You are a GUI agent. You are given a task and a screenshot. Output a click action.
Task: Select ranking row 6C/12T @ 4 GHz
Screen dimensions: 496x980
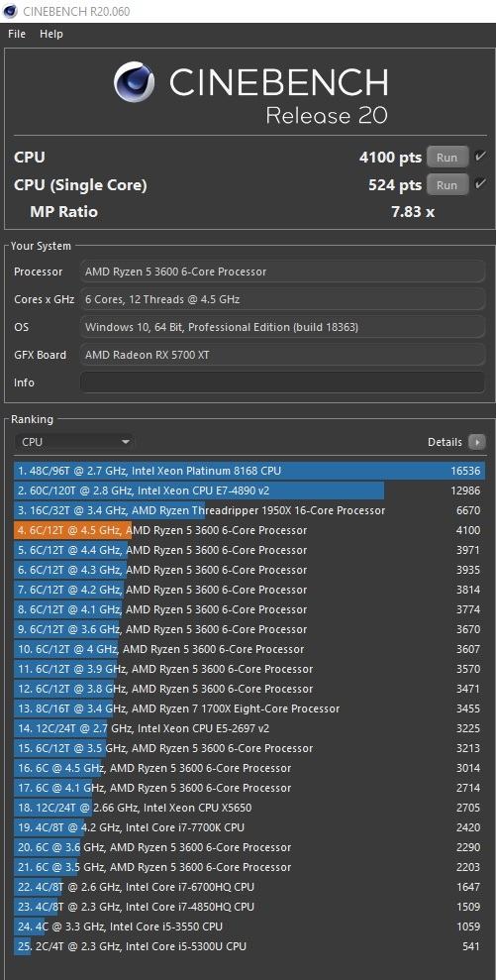pos(249,649)
